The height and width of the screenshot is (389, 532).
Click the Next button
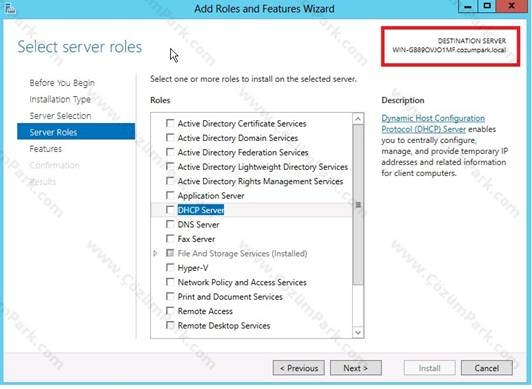[x=356, y=368]
